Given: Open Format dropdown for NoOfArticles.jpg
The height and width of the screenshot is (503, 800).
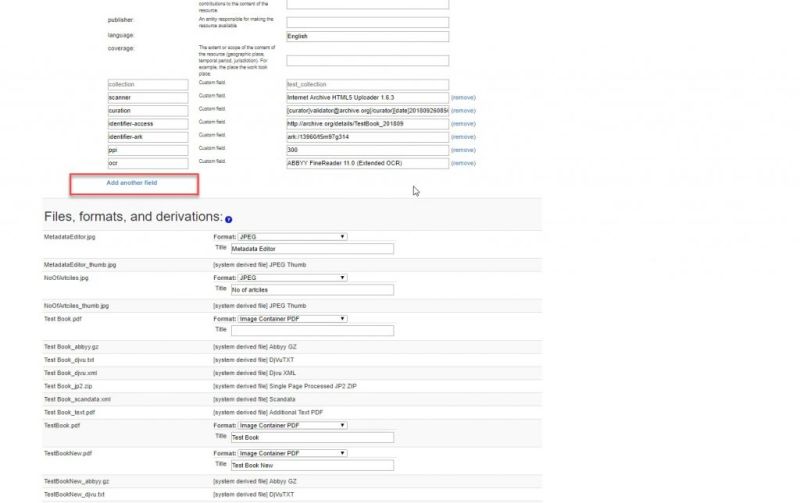Looking at the screenshot, I should [292, 278].
